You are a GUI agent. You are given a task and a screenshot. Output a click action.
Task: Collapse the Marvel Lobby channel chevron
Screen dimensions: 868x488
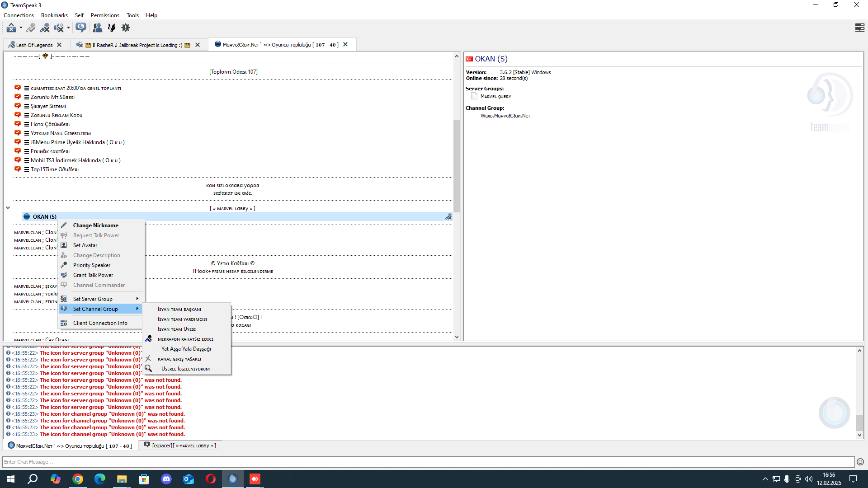pos(8,208)
